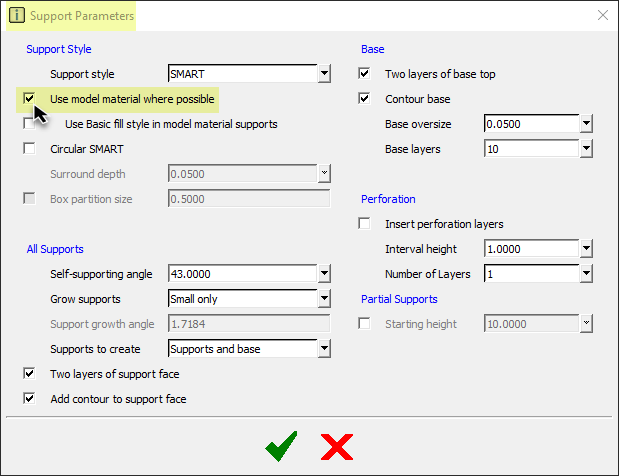
Task: Close the Support Parameters dialog
Action: click(x=602, y=16)
